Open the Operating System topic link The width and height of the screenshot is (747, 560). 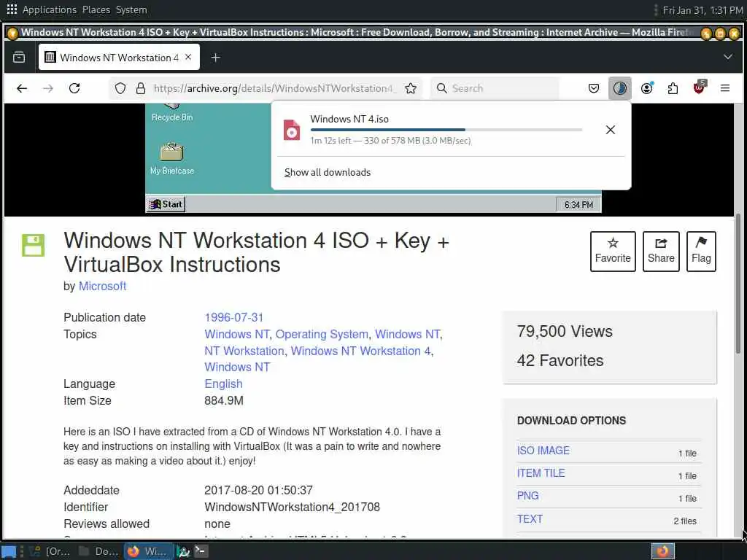322,334
